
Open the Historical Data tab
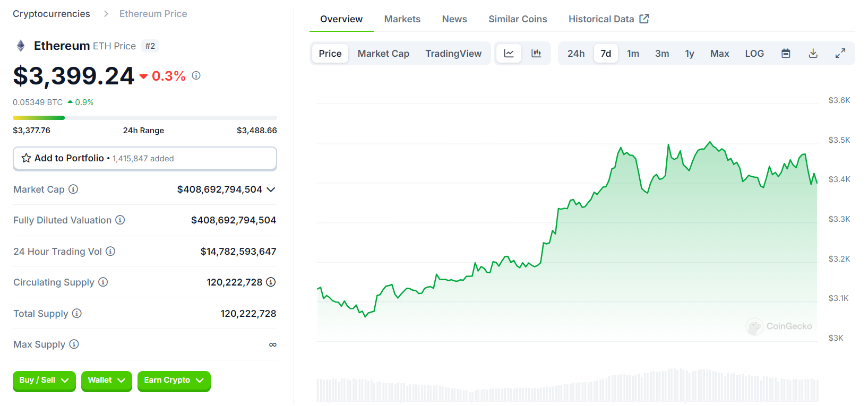[x=608, y=19]
